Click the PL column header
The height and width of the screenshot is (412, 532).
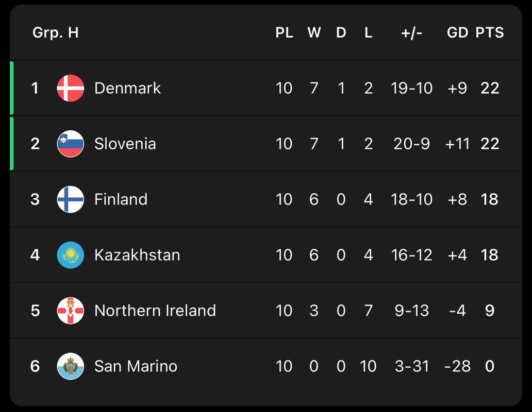tap(285, 32)
